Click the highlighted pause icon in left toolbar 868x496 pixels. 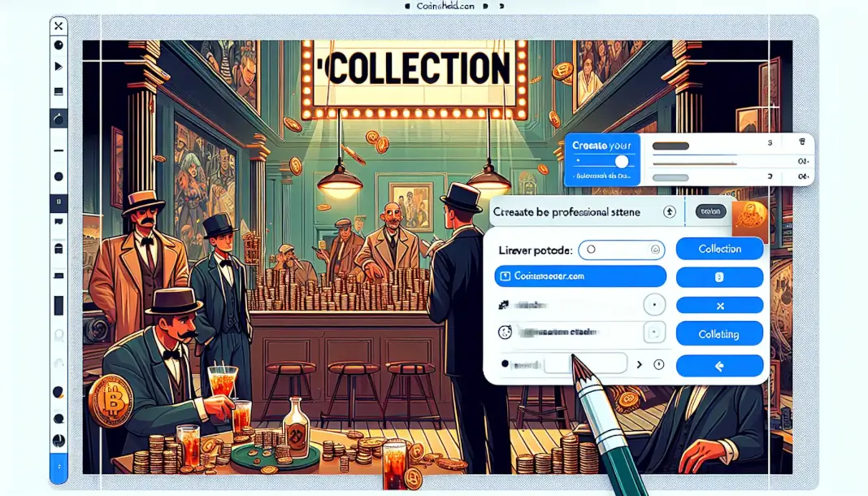[59, 199]
